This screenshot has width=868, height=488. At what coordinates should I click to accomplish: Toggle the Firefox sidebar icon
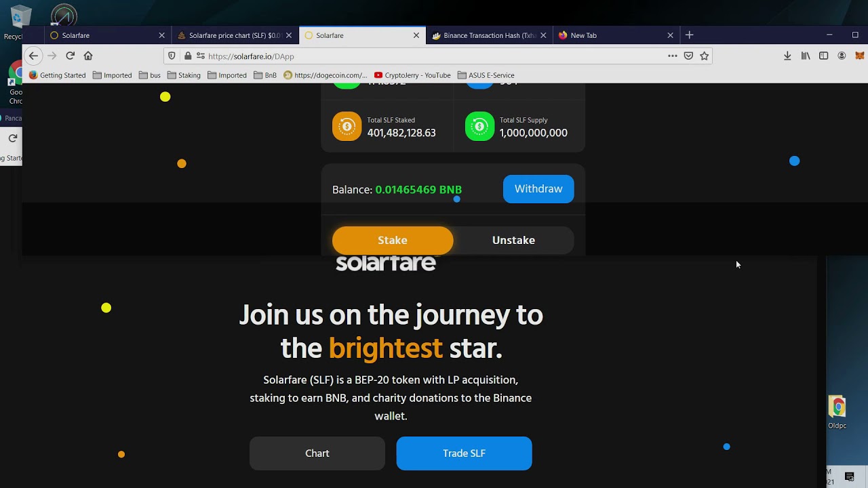click(824, 56)
